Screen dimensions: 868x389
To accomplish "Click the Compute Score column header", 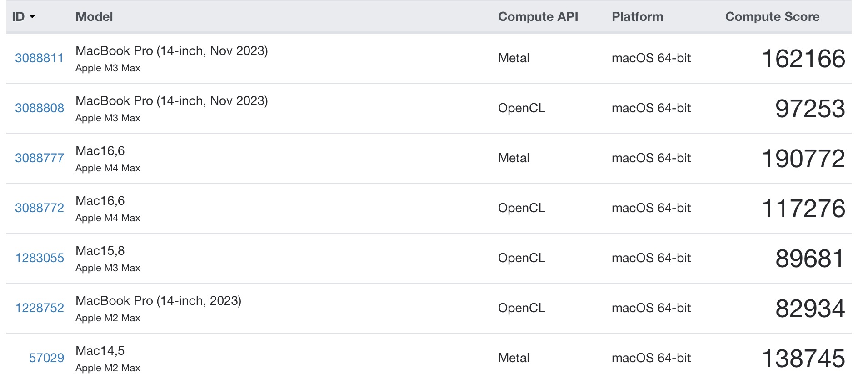I will [x=772, y=17].
